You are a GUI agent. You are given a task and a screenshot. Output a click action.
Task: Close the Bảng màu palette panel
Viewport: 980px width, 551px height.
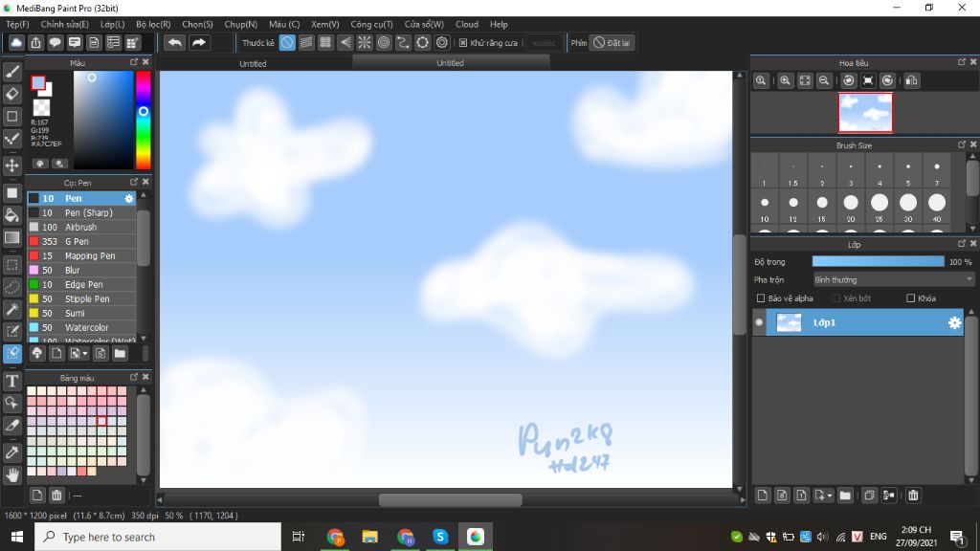[x=145, y=377]
